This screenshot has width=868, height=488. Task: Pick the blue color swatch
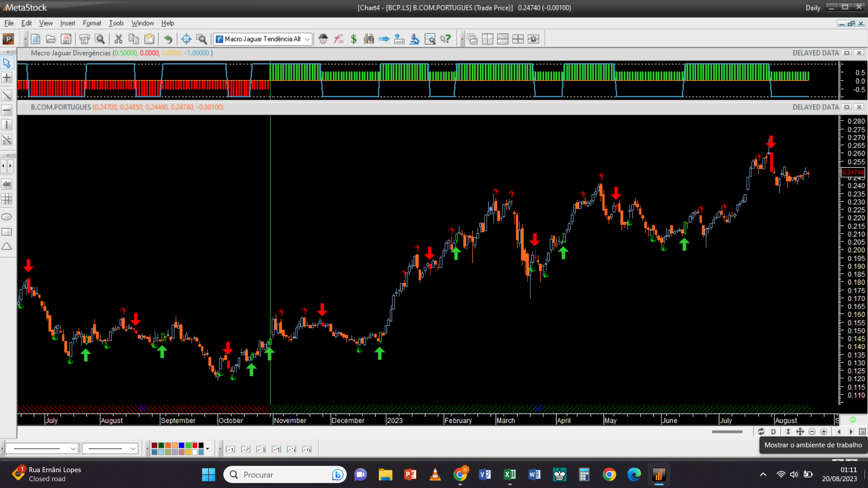(181, 446)
